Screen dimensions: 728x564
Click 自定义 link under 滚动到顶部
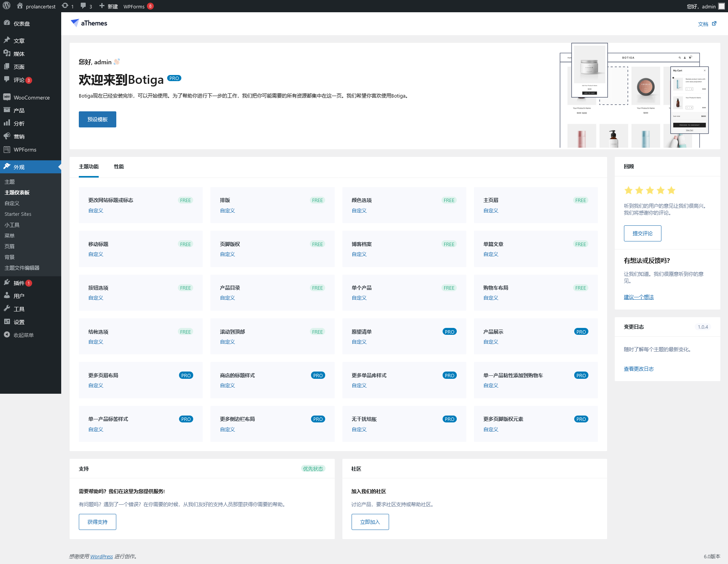tap(227, 342)
